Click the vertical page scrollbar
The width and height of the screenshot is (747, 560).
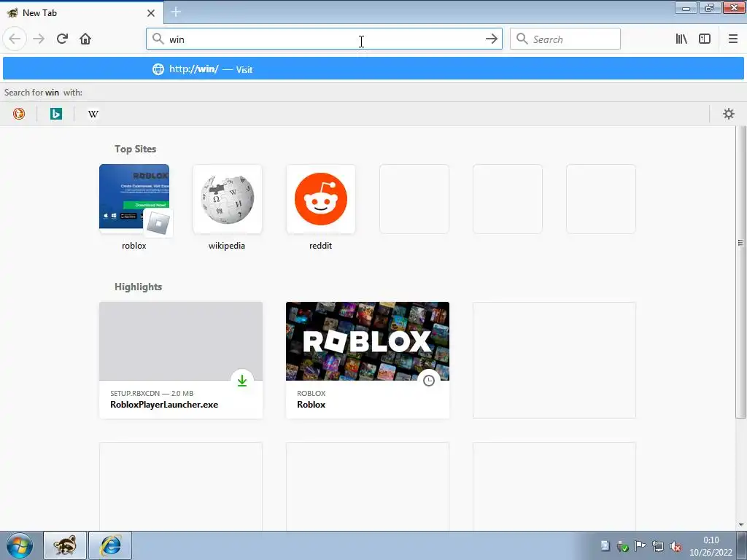740,273
